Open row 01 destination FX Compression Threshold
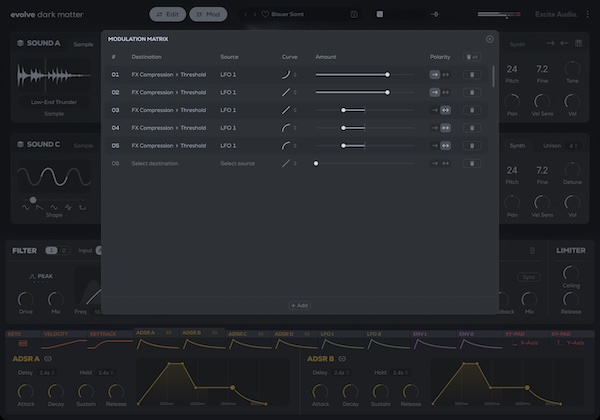The width and height of the screenshot is (600, 420). [169, 75]
